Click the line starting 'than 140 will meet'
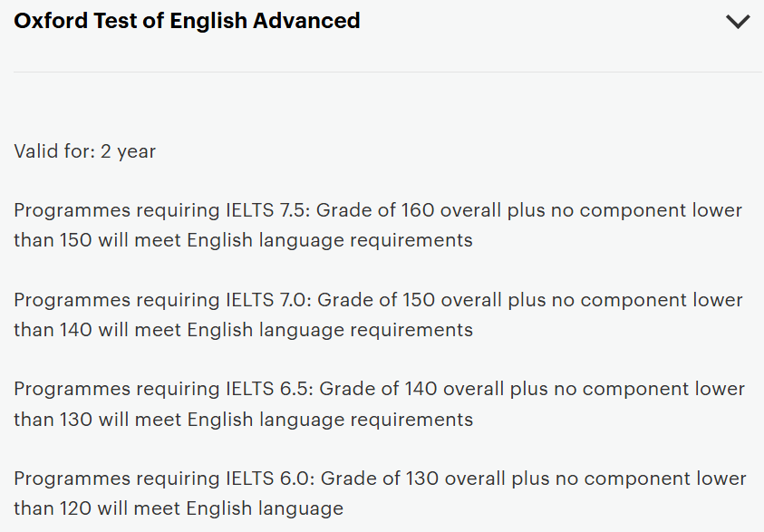This screenshot has height=532, width=764. pyautogui.click(x=243, y=330)
